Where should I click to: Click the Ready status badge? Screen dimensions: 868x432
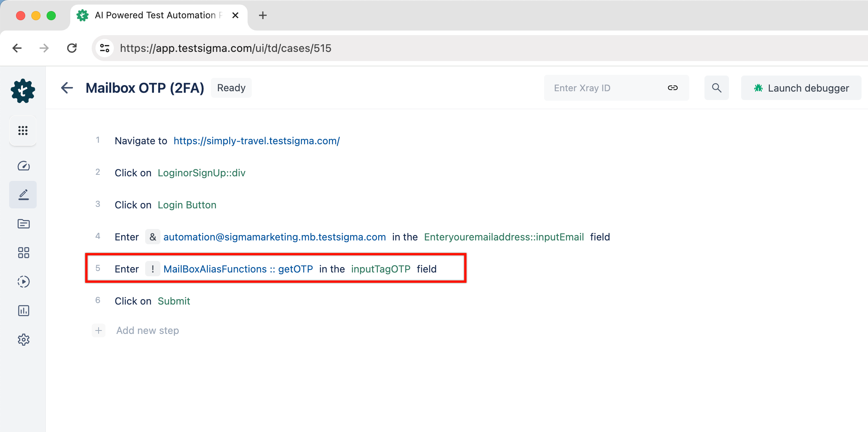coord(231,88)
